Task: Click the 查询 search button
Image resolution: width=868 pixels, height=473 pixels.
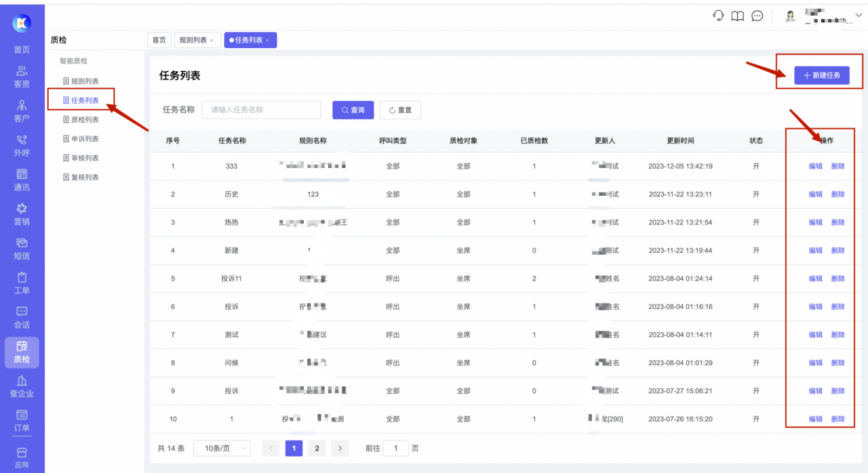Action: point(353,110)
